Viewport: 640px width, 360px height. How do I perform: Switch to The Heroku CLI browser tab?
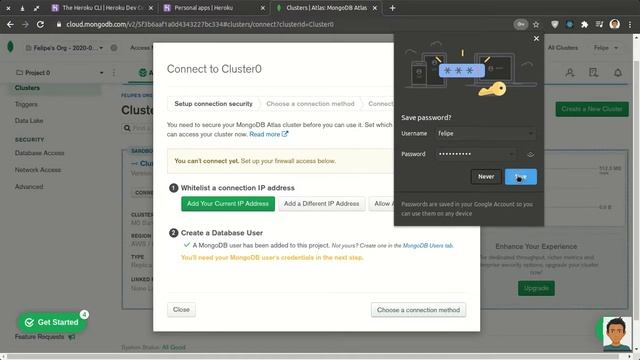click(103, 8)
